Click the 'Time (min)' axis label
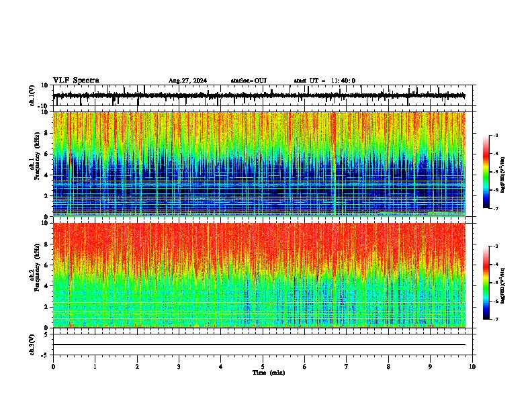 269,373
